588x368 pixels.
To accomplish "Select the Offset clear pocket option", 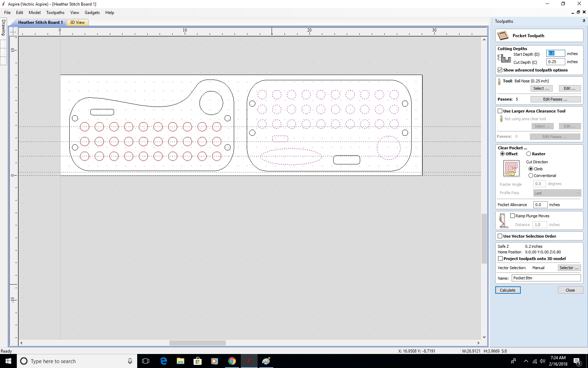I will pyautogui.click(x=502, y=154).
